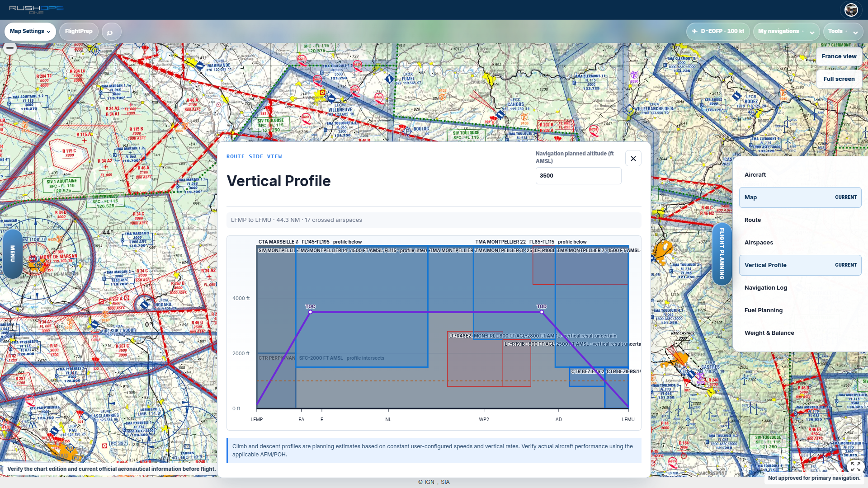The width and height of the screenshot is (868, 488).
Task: Click the CTR PERPIGNAN airspace label
Action: click(x=321, y=358)
